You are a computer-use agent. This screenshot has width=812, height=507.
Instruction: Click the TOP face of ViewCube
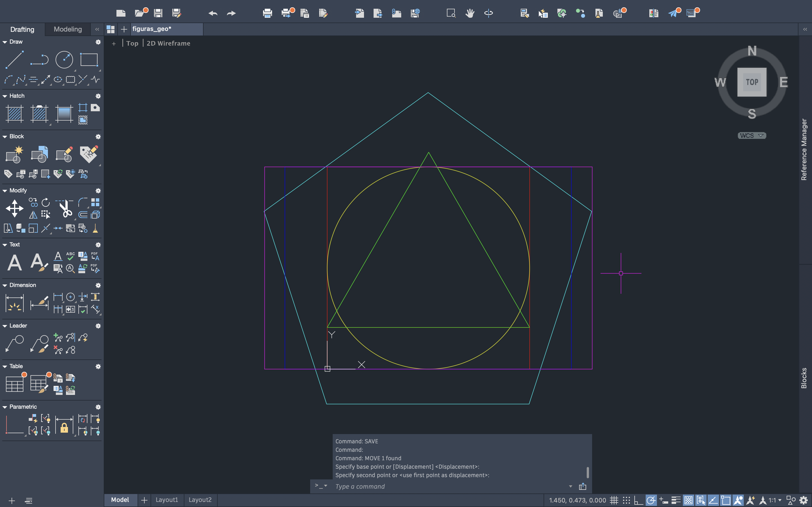pos(752,82)
